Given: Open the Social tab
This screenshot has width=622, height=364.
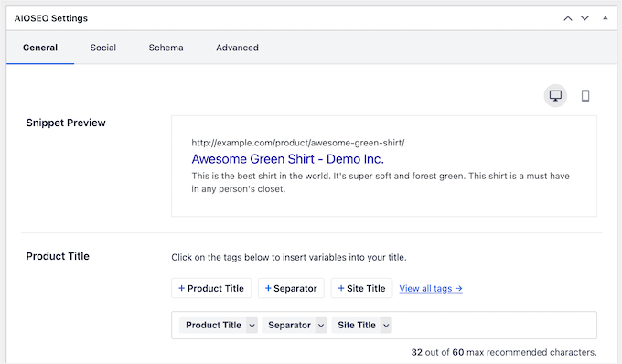Looking at the screenshot, I should (x=103, y=48).
